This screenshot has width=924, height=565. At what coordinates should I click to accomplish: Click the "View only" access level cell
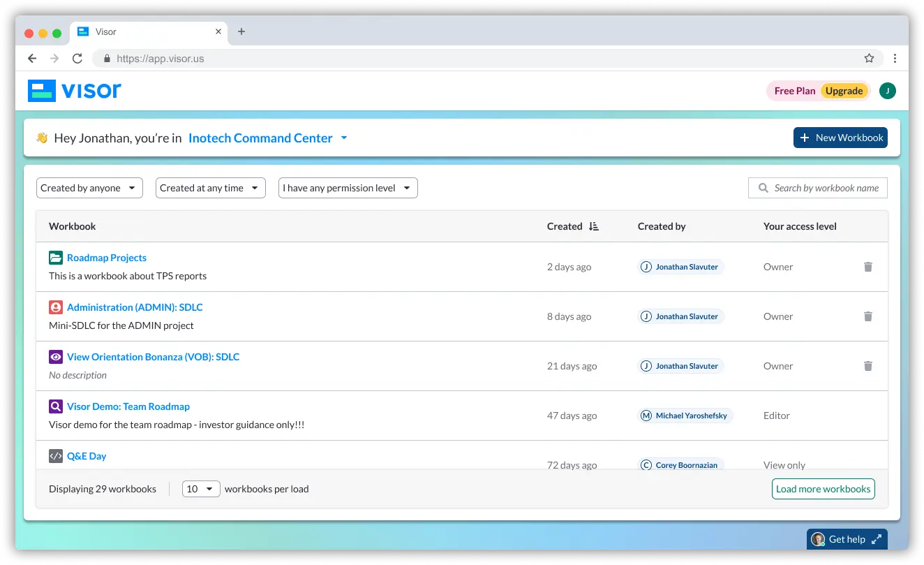pyautogui.click(x=784, y=464)
